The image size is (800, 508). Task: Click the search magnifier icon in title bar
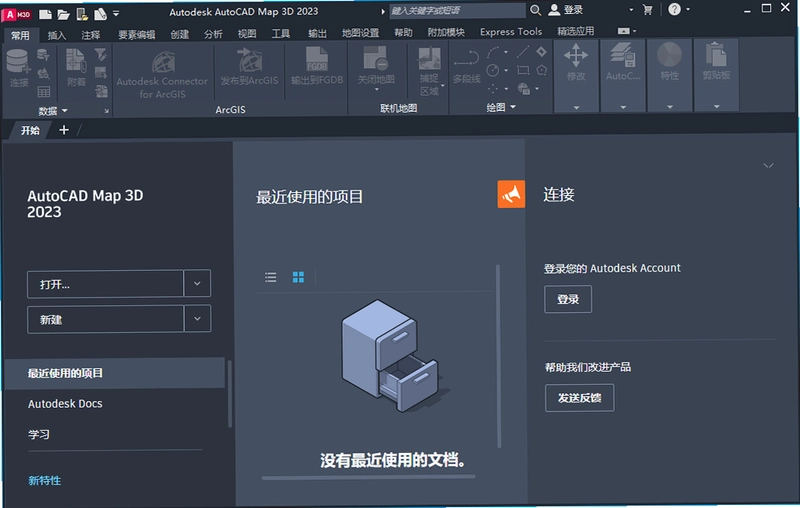pos(535,10)
